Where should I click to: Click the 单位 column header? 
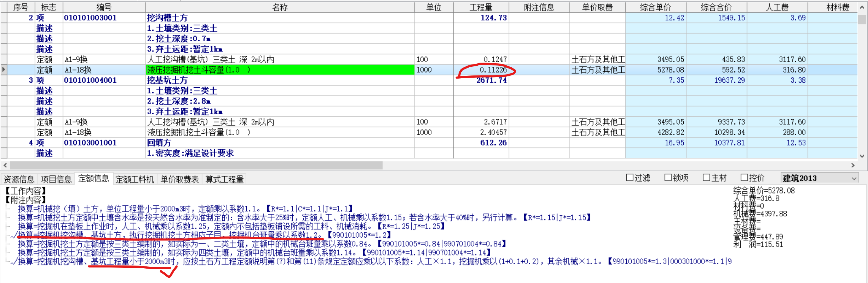click(434, 8)
